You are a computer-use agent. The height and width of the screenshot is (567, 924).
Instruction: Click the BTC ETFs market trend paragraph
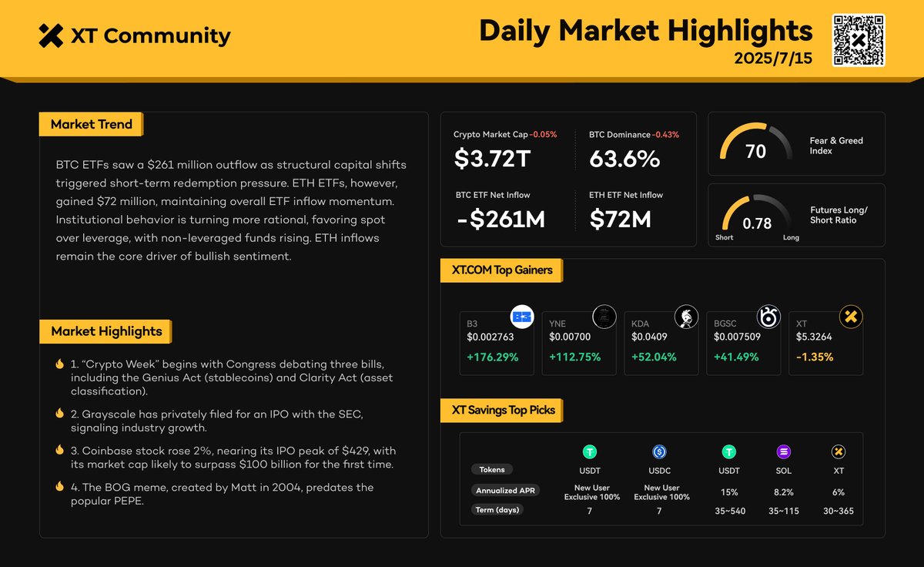pos(231,210)
